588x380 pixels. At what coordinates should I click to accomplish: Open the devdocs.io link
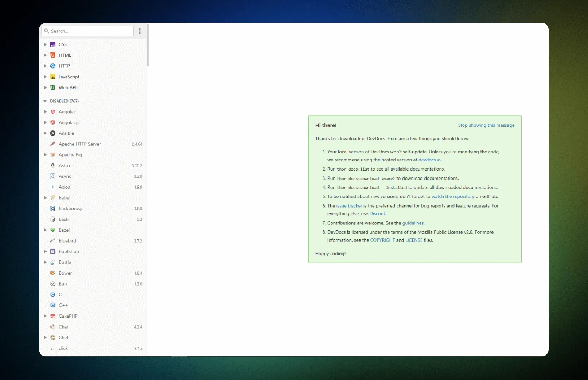(x=429, y=160)
